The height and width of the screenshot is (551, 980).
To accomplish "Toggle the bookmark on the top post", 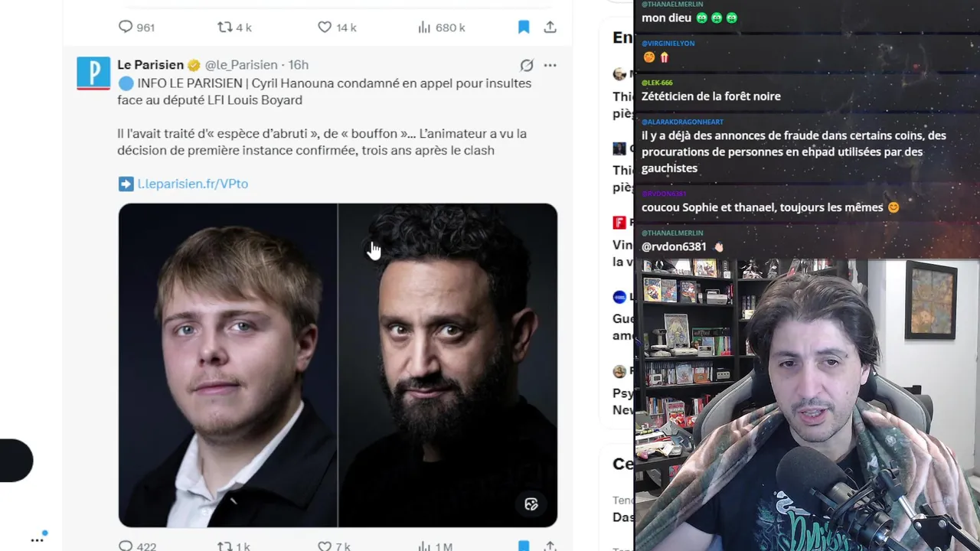I will coord(524,27).
